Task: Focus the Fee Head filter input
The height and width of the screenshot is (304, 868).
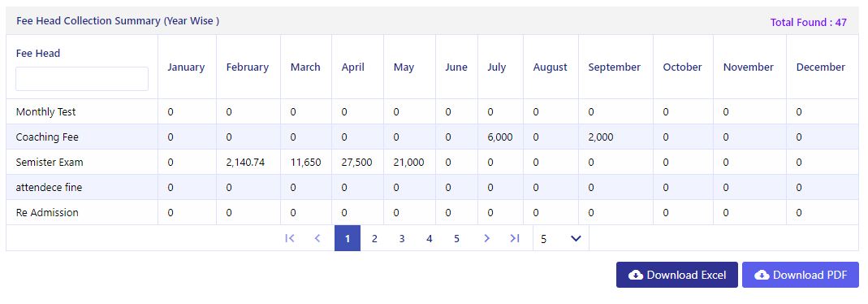Action: (x=82, y=79)
